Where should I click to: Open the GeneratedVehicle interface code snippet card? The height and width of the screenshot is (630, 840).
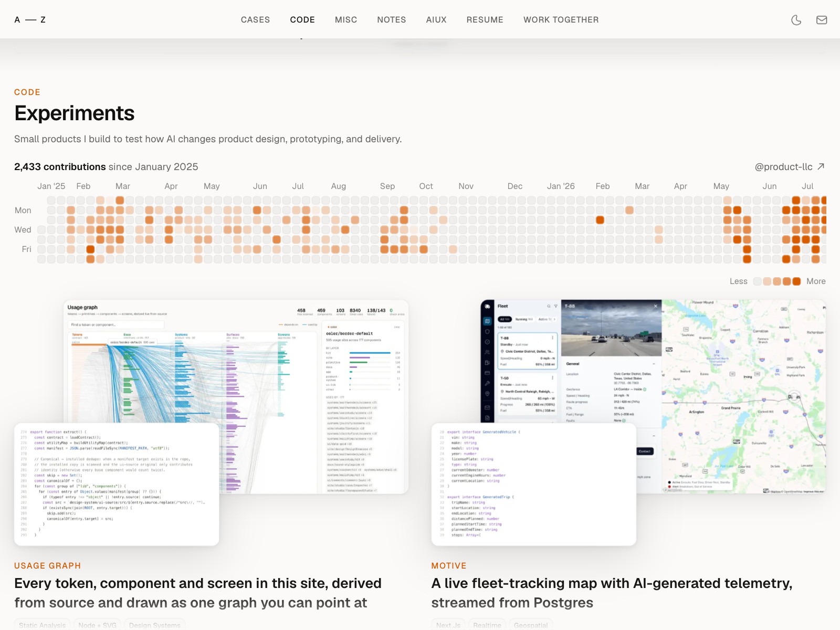click(533, 484)
